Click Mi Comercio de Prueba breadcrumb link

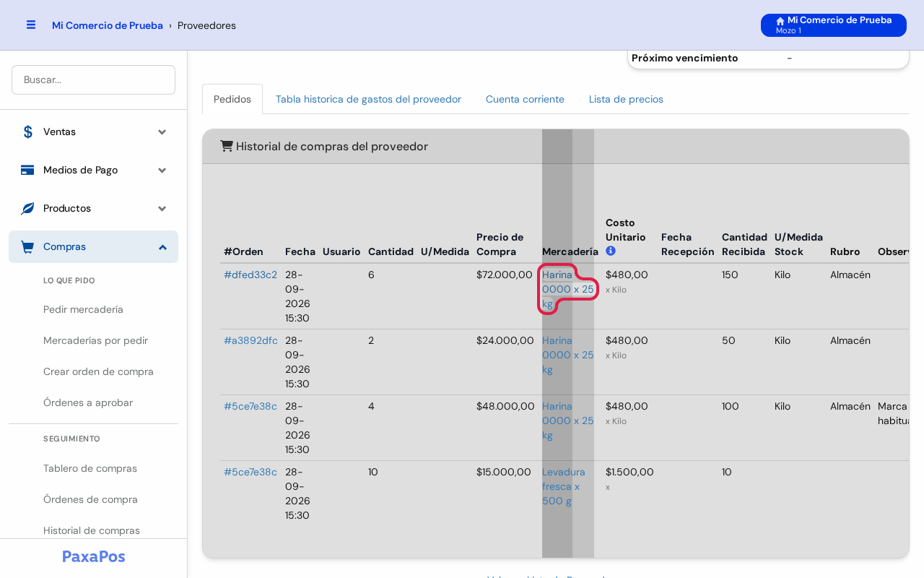(108, 25)
